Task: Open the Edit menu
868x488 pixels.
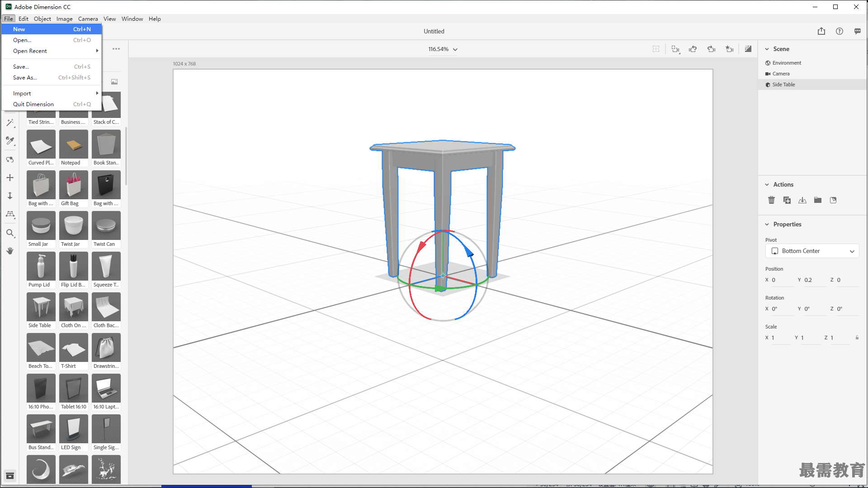Action: pos(24,19)
